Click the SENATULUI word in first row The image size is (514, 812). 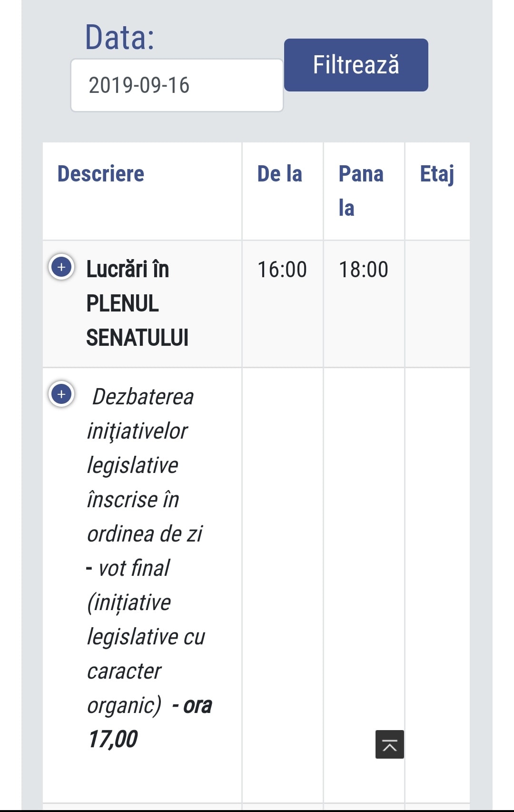coord(137,338)
